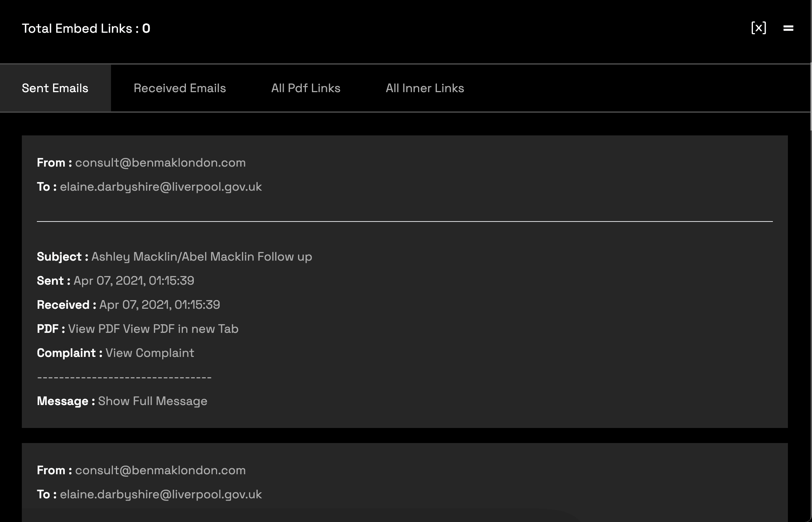Click second email's recipient address
This screenshot has width=812, height=522.
click(161, 494)
